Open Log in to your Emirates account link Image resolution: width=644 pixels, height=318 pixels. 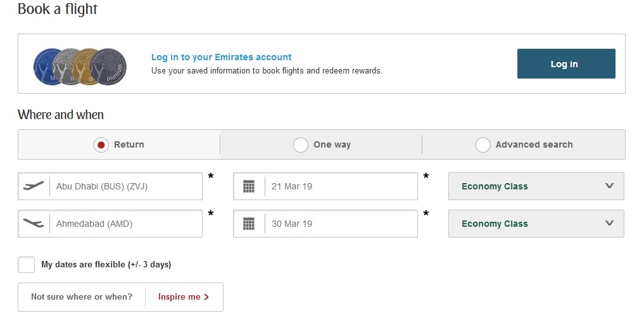[221, 57]
